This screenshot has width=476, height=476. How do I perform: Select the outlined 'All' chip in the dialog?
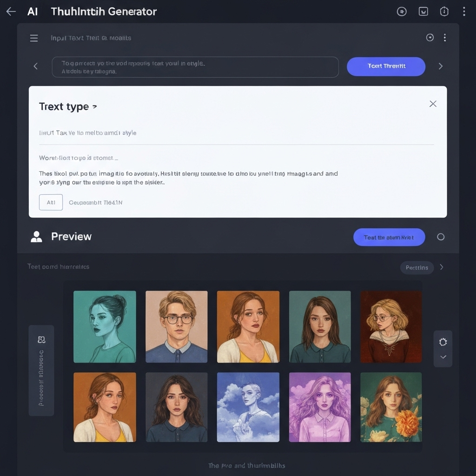click(x=51, y=202)
